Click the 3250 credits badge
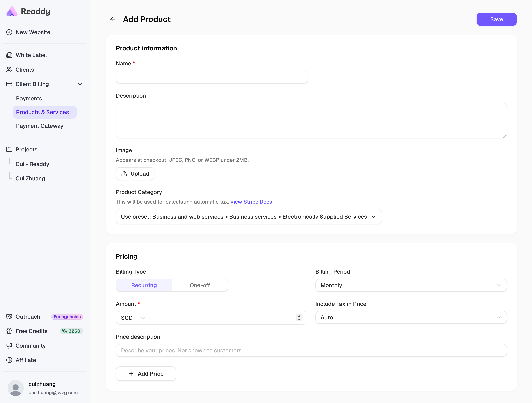The height and width of the screenshot is (403, 532). [x=71, y=331]
